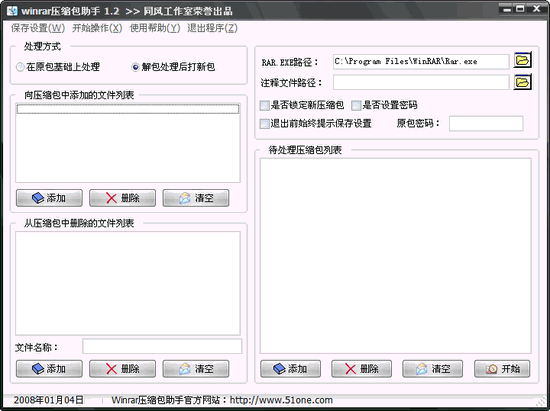This screenshot has height=411, width=550.
Task: Click 删除 under 向压缩包中添加的文件列表
Action: (x=122, y=198)
